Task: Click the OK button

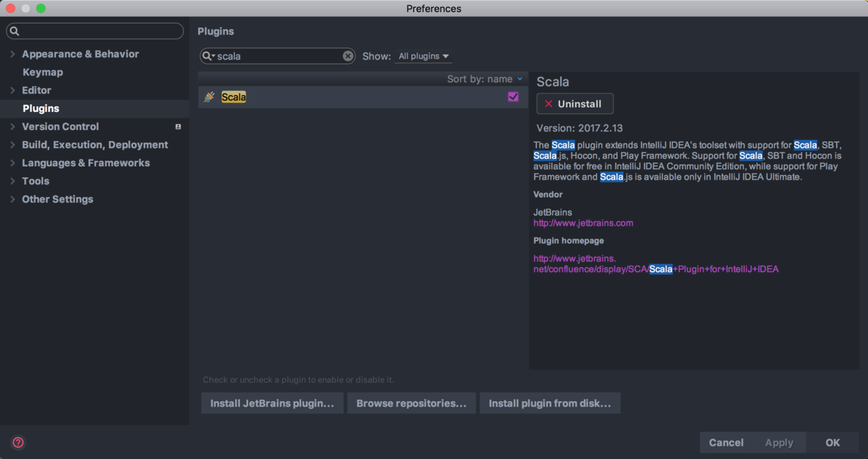Action: click(x=832, y=442)
